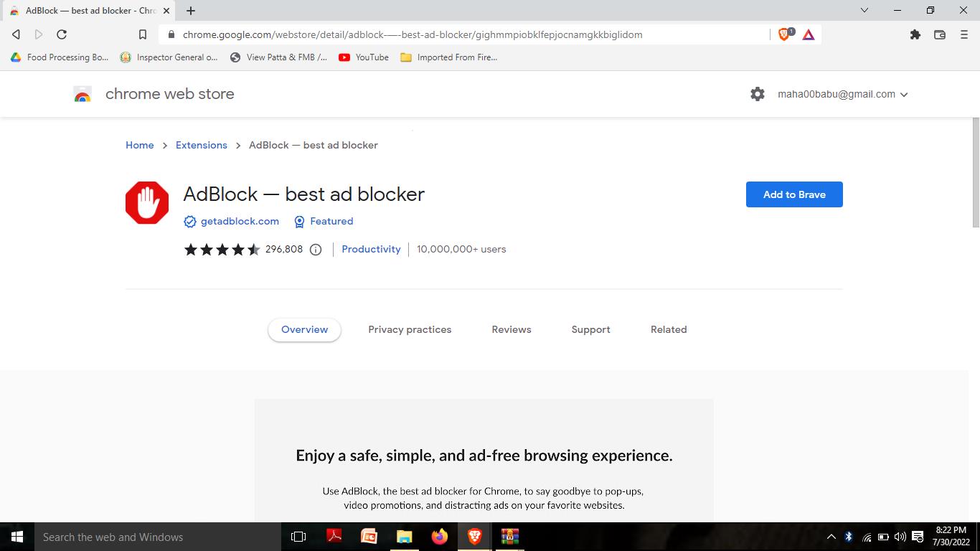Reload the current page
The width and height of the screenshot is (980, 551).
[62, 34]
